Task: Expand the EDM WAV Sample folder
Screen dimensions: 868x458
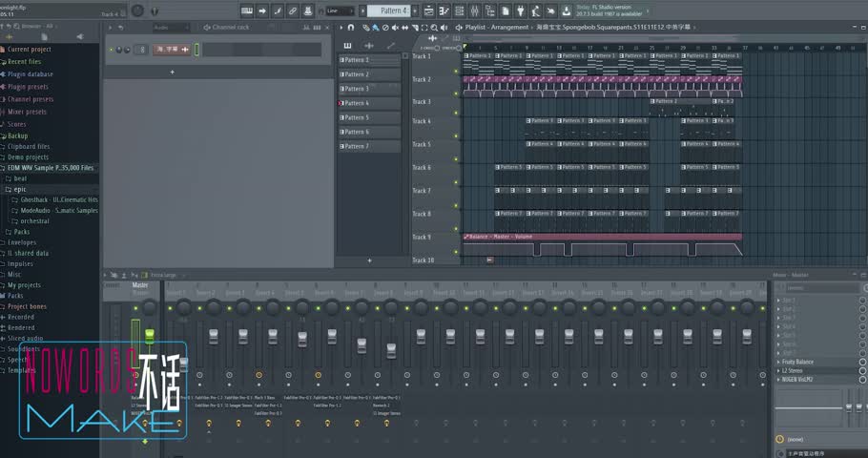Action: [x=50, y=167]
